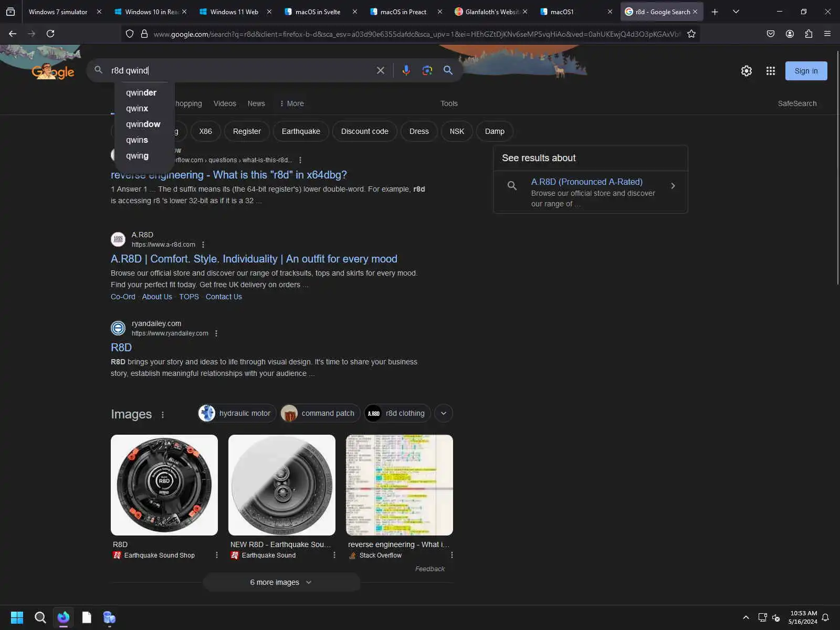This screenshot has height=630, width=840.
Task: Open the Google apps grid
Action: (x=771, y=71)
